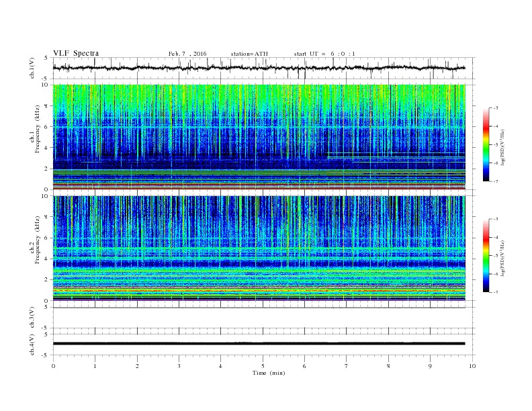Image resolution: width=532 pixels, height=411 pixels.
Task: Click the time axis tick label "9"
Action: [430, 366]
